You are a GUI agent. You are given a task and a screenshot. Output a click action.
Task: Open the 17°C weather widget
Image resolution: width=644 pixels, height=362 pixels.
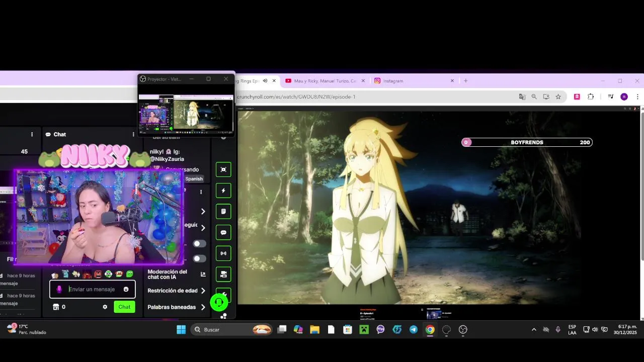pyautogui.click(x=27, y=329)
